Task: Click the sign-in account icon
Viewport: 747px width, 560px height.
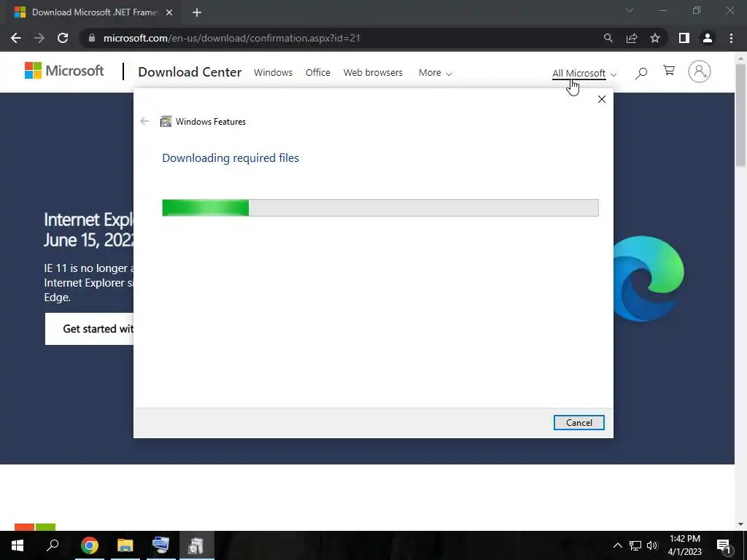Action: tap(700, 71)
